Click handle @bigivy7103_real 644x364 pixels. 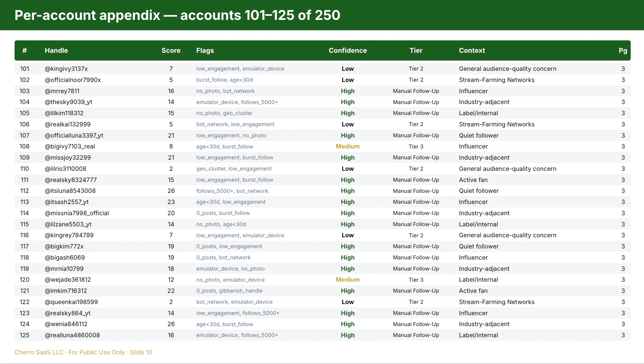coord(70,146)
